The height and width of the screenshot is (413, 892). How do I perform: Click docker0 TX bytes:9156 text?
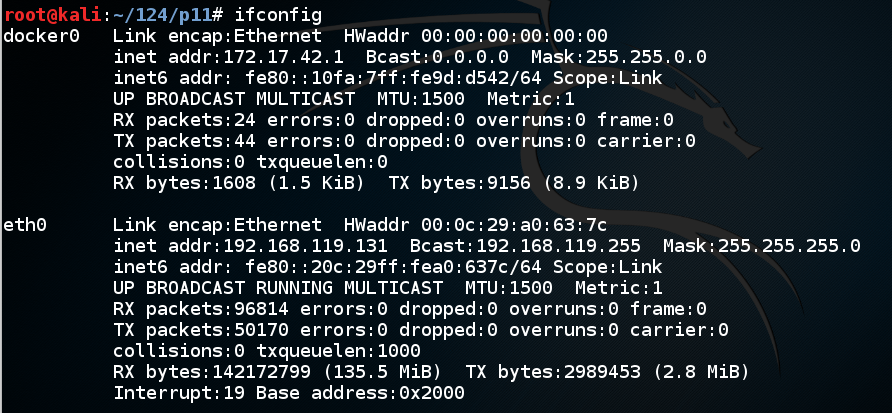point(466,183)
